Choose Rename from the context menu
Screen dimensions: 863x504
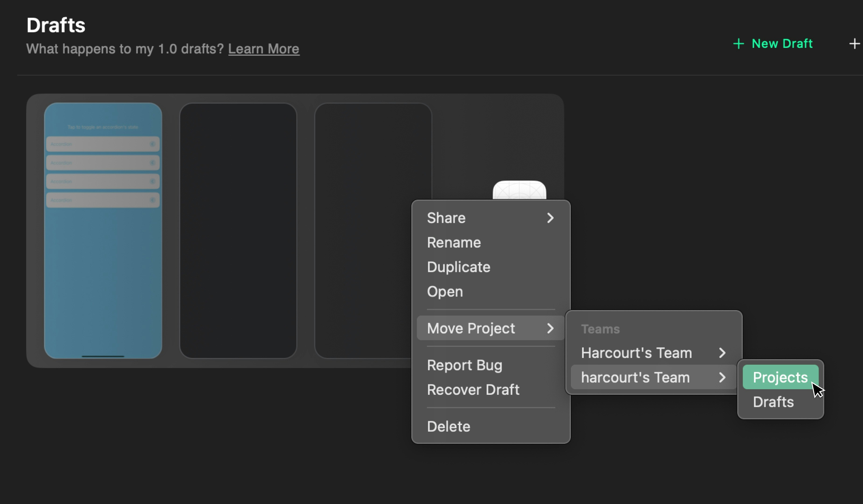point(454,243)
